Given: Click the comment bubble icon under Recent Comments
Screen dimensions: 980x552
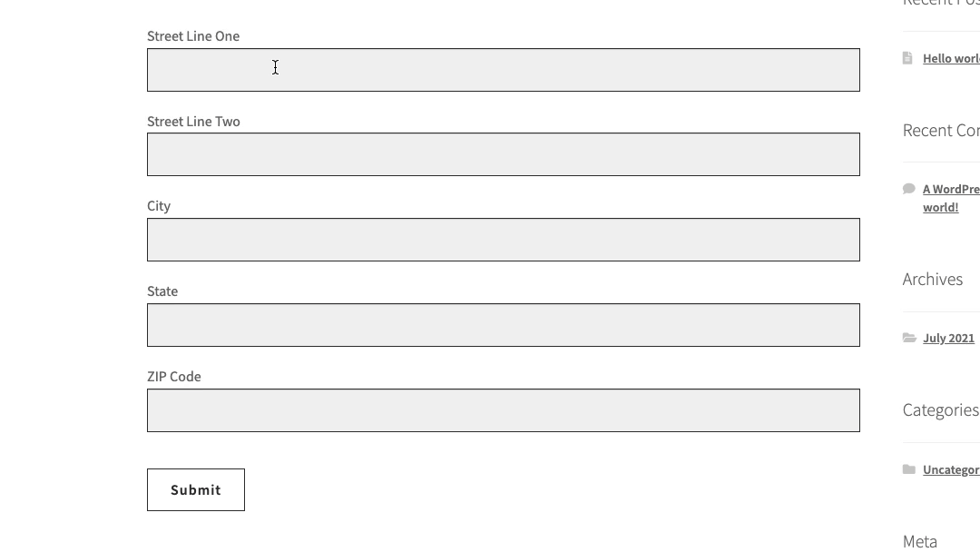Looking at the screenshot, I should [908, 188].
